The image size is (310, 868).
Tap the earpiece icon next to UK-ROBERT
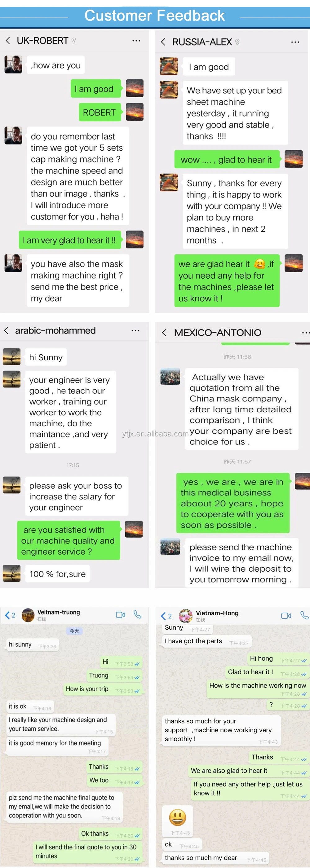click(74, 41)
